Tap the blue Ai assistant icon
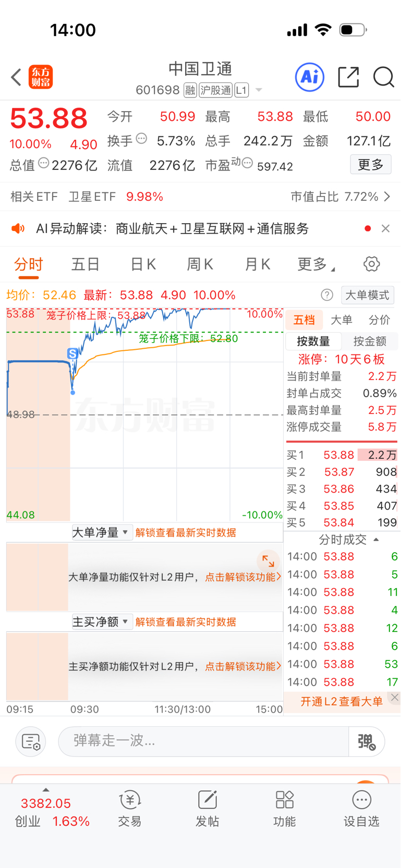Screen dimensions: 401x868 tap(310, 77)
